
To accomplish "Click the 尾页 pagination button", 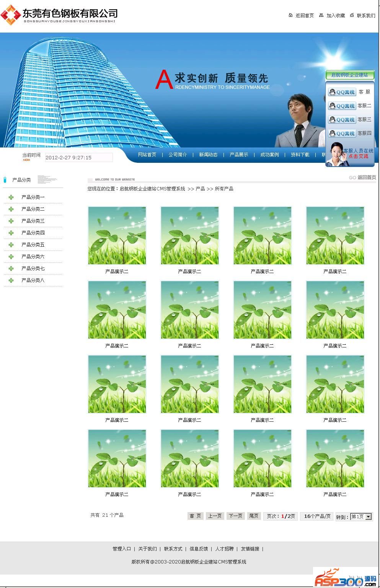I will 254,516.
